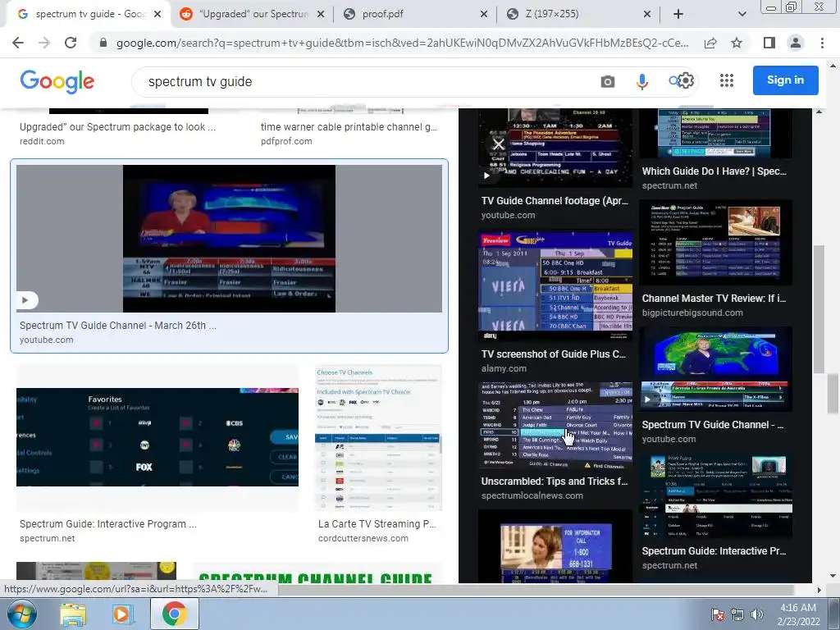This screenshot has height=630, width=840.
Task: Open Action Center flag icon
Action: (718, 614)
